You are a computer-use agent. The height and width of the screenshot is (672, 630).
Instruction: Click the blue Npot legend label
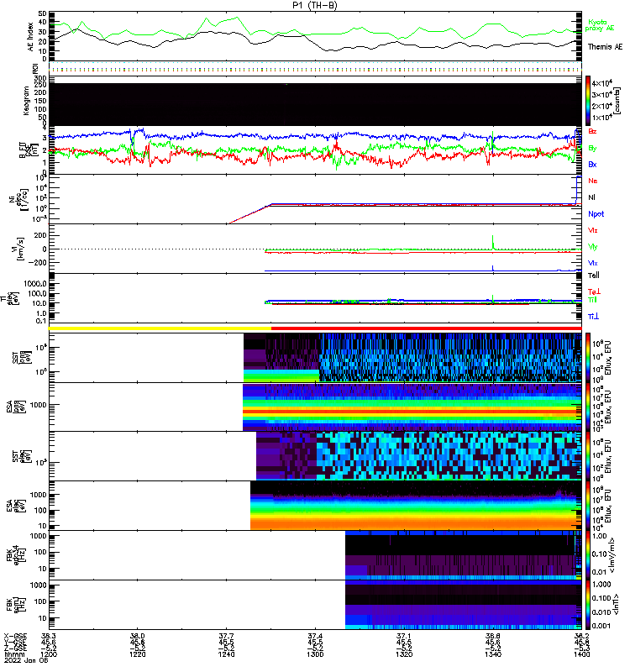click(x=595, y=214)
